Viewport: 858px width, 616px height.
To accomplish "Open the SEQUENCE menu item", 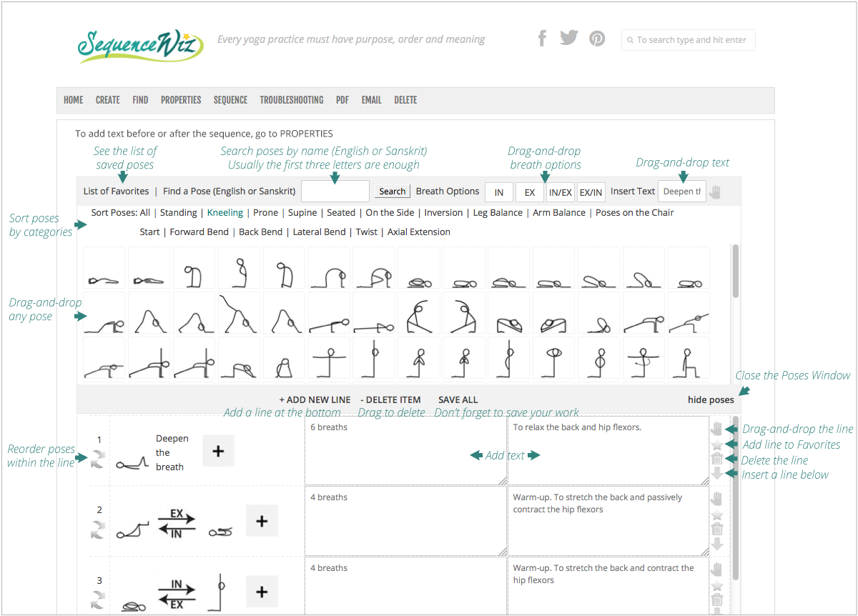I will click(230, 100).
